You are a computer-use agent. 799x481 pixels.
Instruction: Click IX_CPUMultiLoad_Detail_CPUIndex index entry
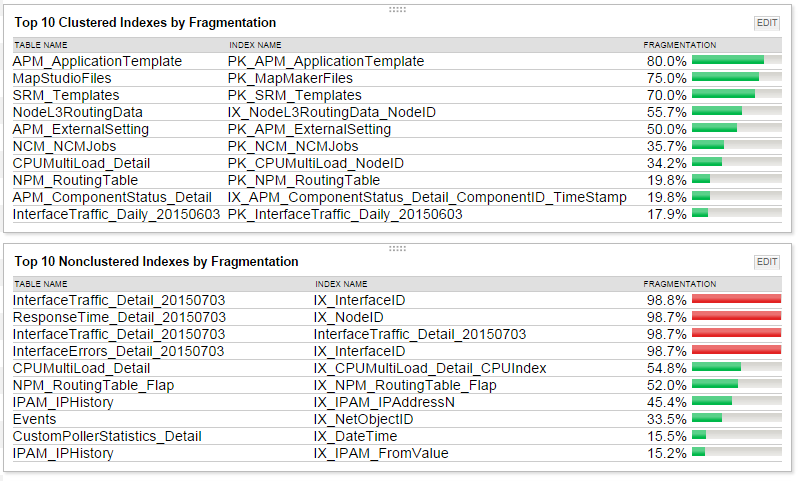[x=430, y=368]
